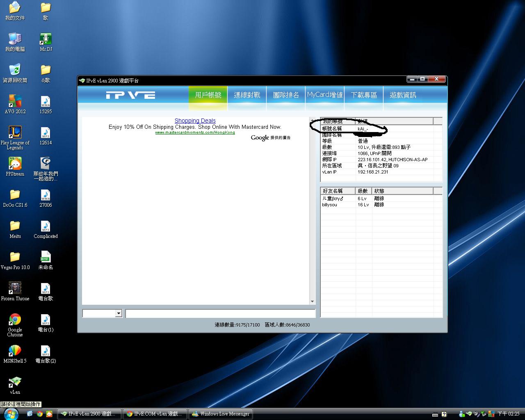Open the Frozen Throne shortcut

point(15,288)
